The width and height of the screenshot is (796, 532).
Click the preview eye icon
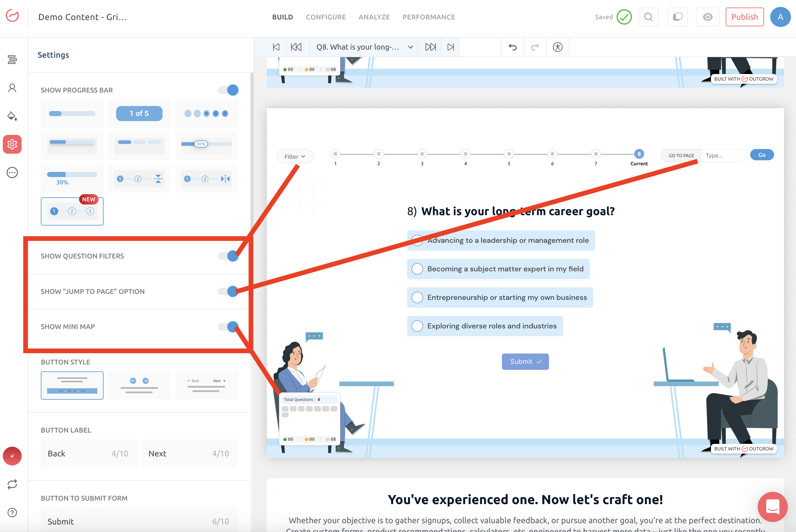tap(707, 17)
